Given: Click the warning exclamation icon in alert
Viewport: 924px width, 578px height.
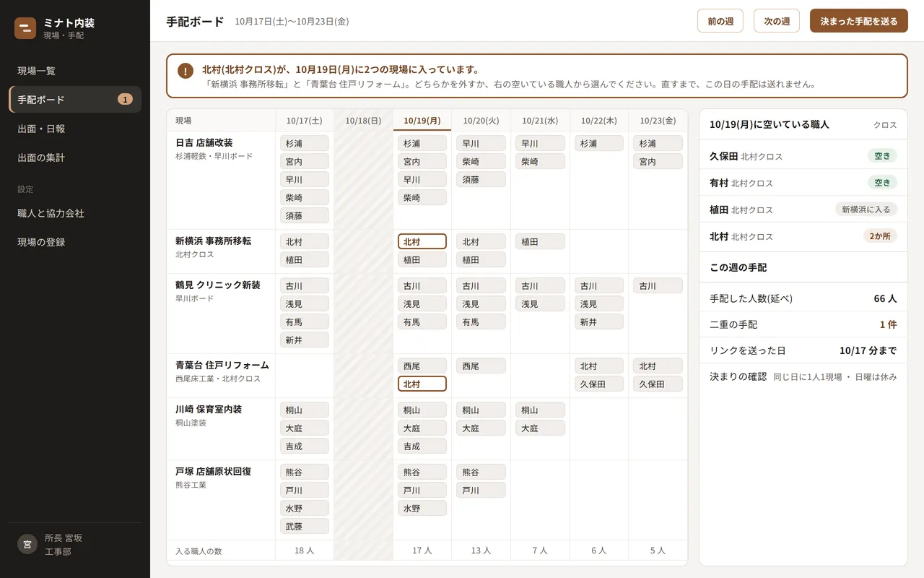Looking at the screenshot, I should click(x=186, y=71).
